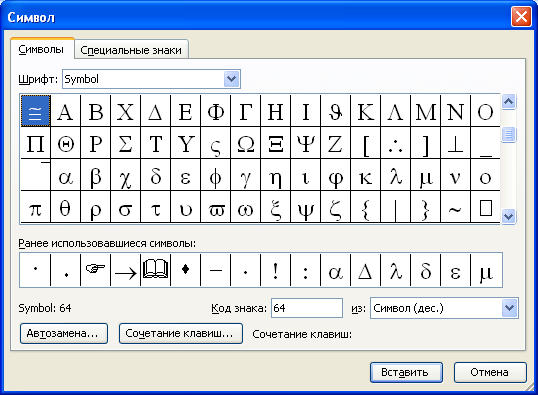
Task: Select capital Xi Ξ symbol
Action: [276, 143]
